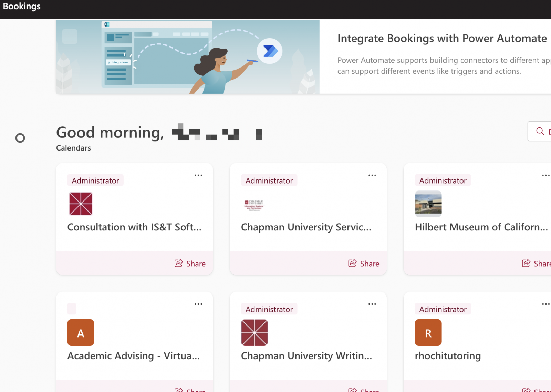Click the Chapman University Writing logo icon
This screenshot has height=392, width=551.
click(254, 333)
